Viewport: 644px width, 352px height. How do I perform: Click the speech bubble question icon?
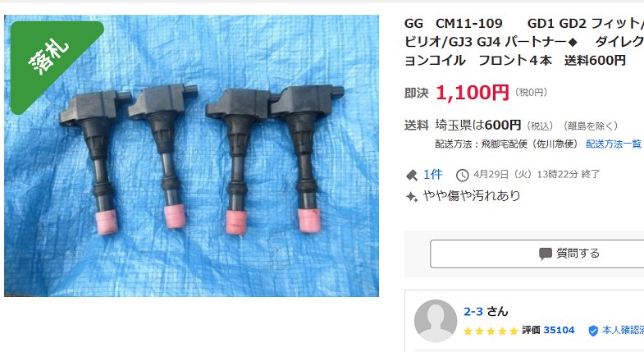pos(545,254)
